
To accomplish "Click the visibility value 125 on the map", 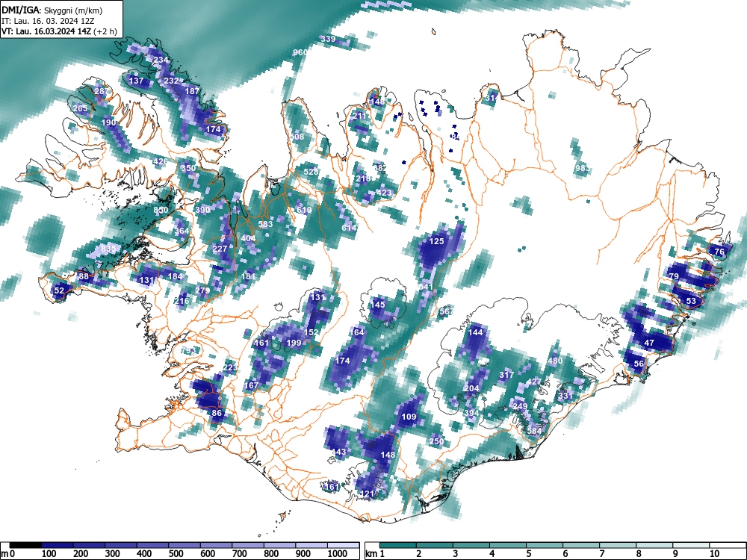I will (x=436, y=241).
